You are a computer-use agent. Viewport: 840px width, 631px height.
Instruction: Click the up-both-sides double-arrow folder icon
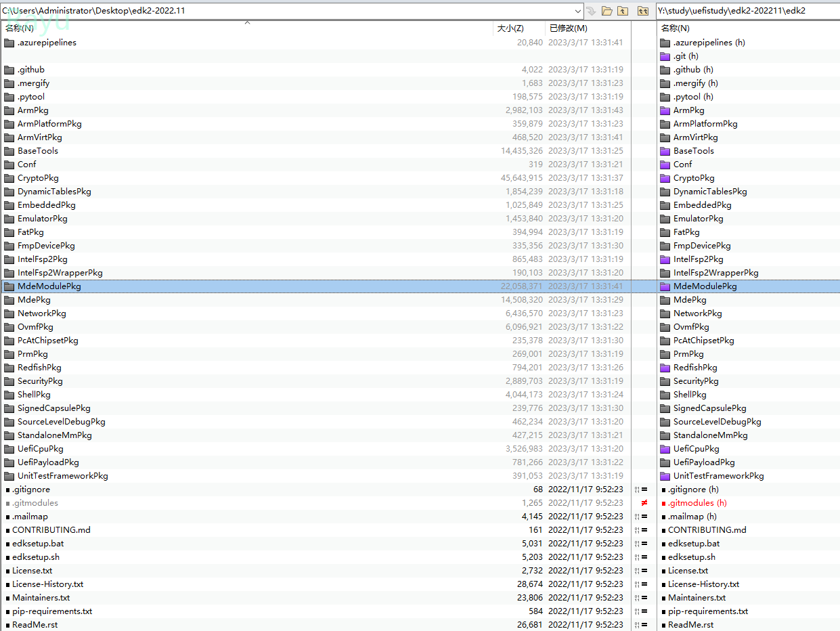point(642,11)
